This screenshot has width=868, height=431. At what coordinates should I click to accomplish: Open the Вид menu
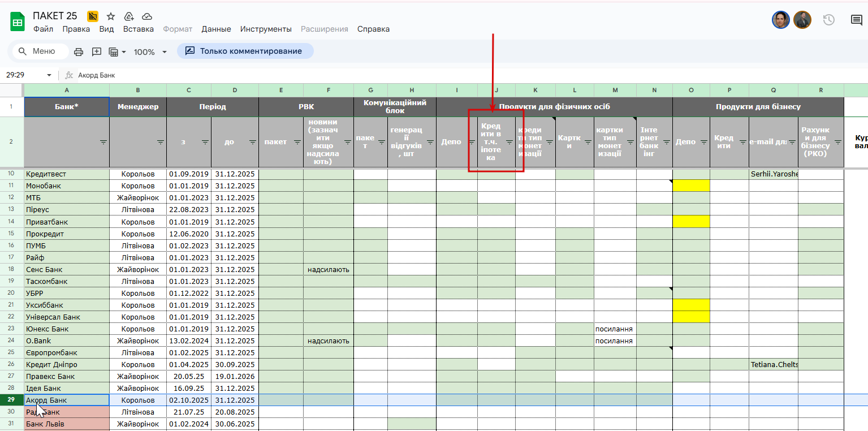click(106, 29)
